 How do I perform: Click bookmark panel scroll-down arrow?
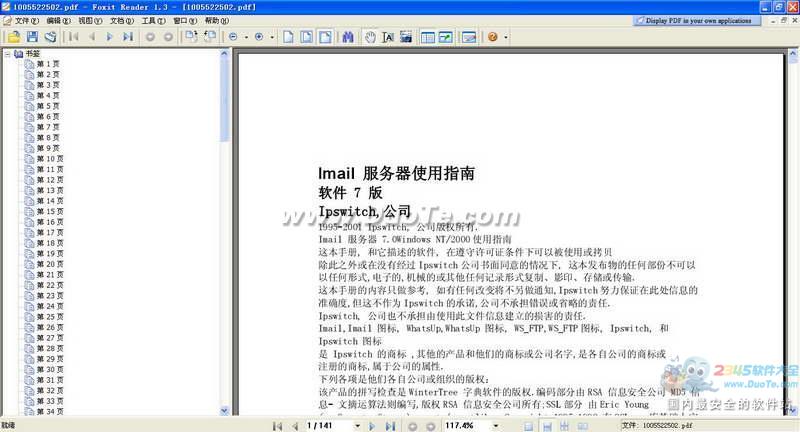224,411
